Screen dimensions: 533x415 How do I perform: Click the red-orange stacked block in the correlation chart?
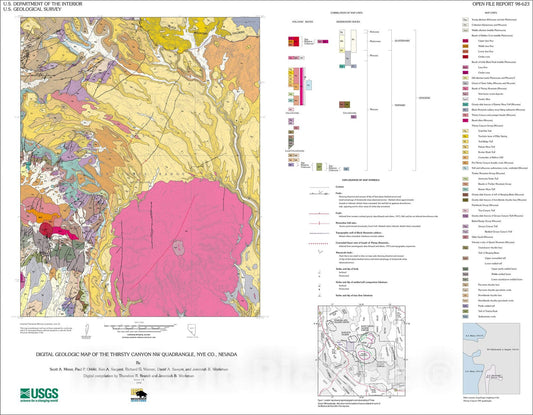294,41
